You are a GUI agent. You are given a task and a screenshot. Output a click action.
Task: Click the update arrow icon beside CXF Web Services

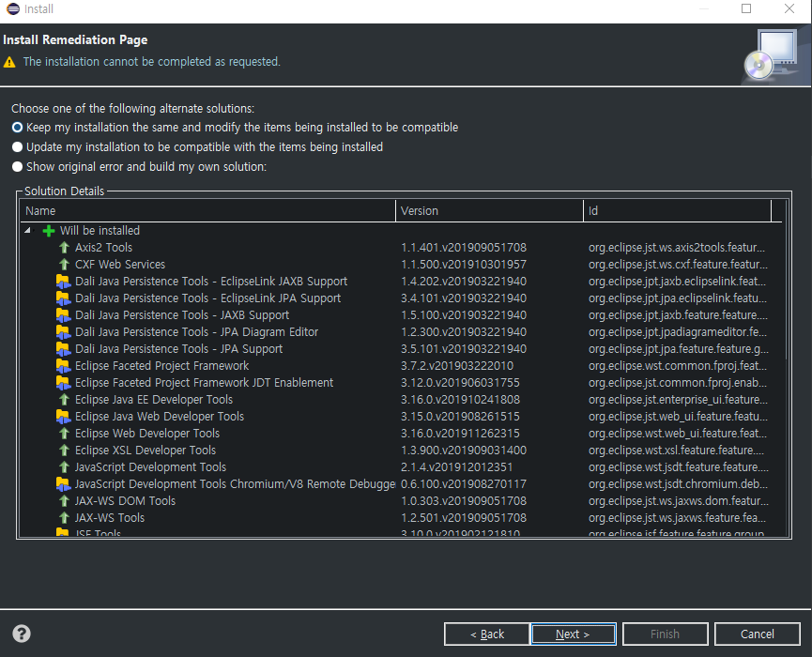[x=64, y=265]
